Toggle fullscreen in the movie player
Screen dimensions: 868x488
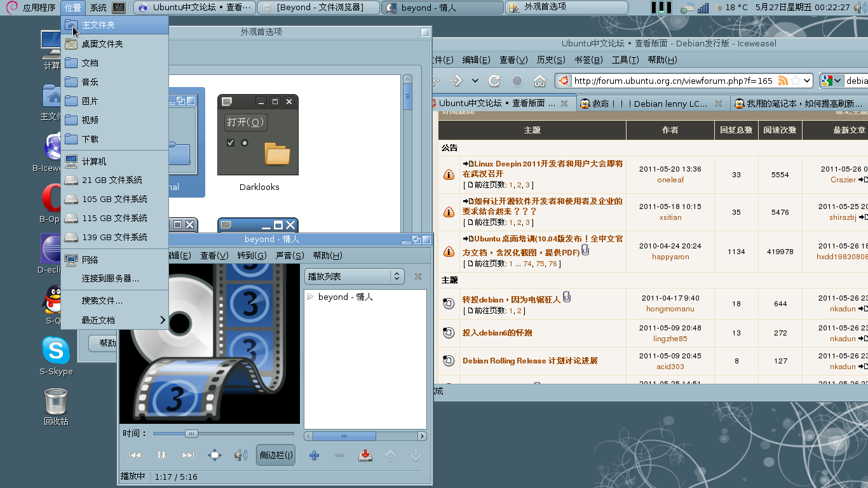click(x=215, y=455)
